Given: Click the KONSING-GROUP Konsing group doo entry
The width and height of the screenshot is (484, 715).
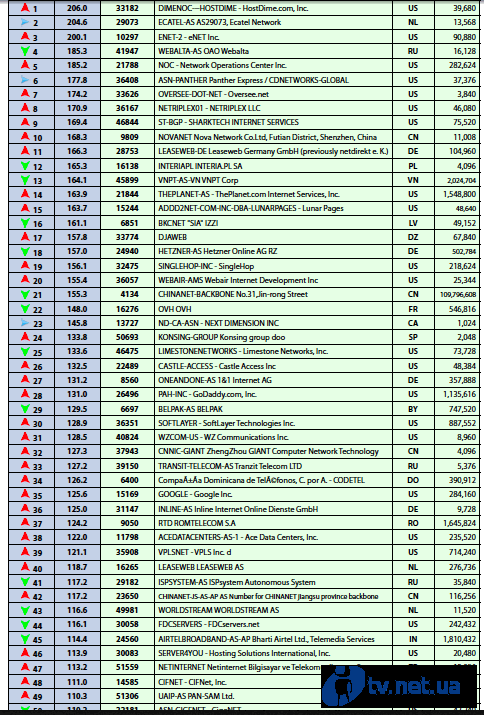Looking at the screenshot, I should coord(221,337).
